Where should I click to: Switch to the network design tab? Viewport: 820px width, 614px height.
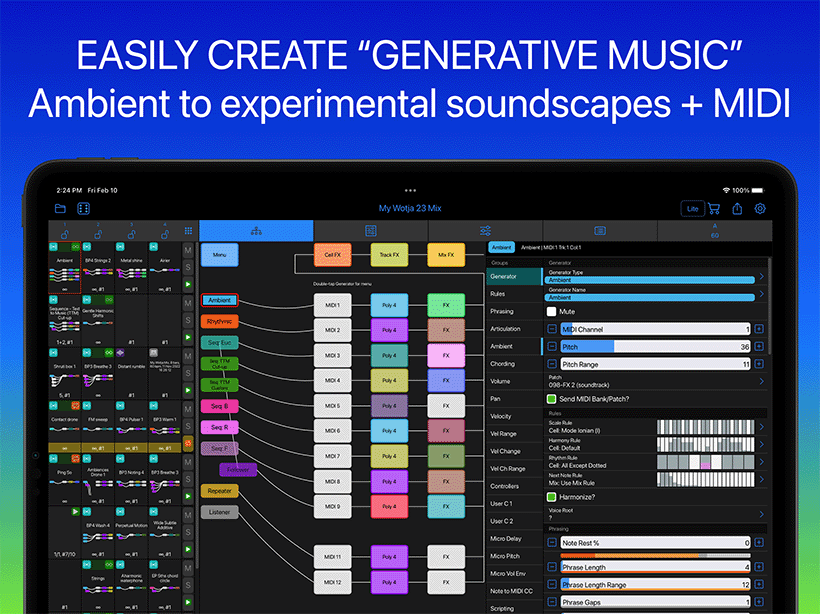(256, 231)
